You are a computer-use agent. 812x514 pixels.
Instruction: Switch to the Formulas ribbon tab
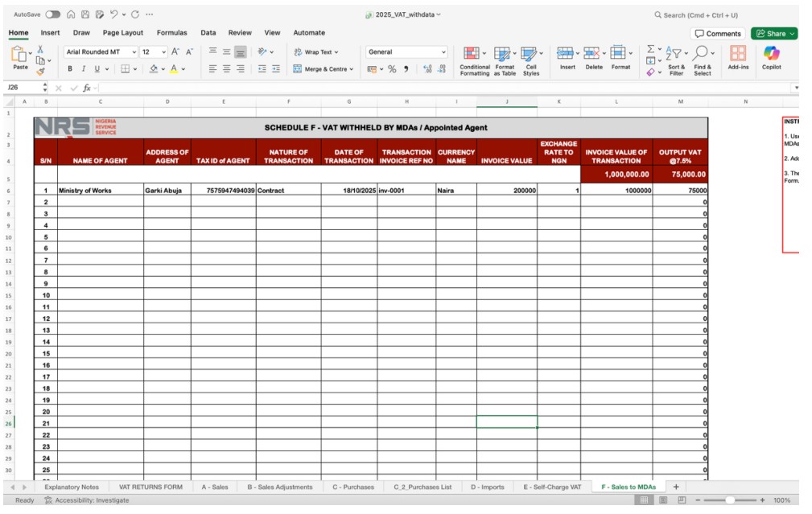coord(171,33)
